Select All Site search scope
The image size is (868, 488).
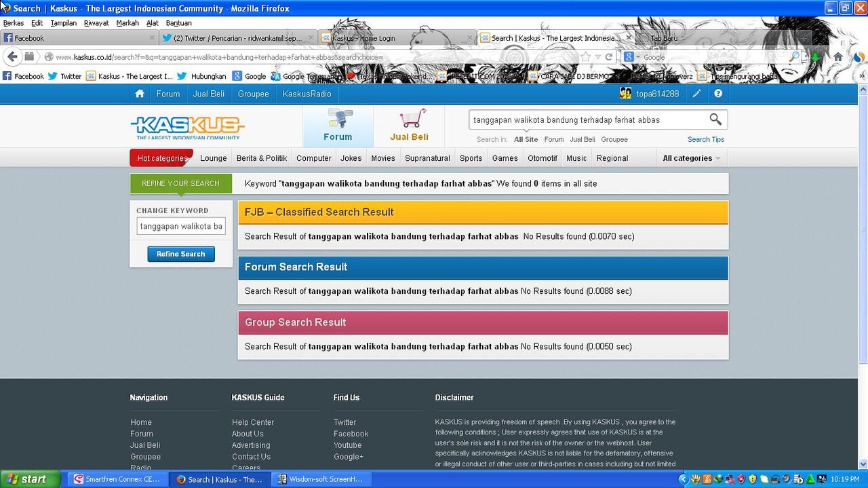[x=526, y=139]
